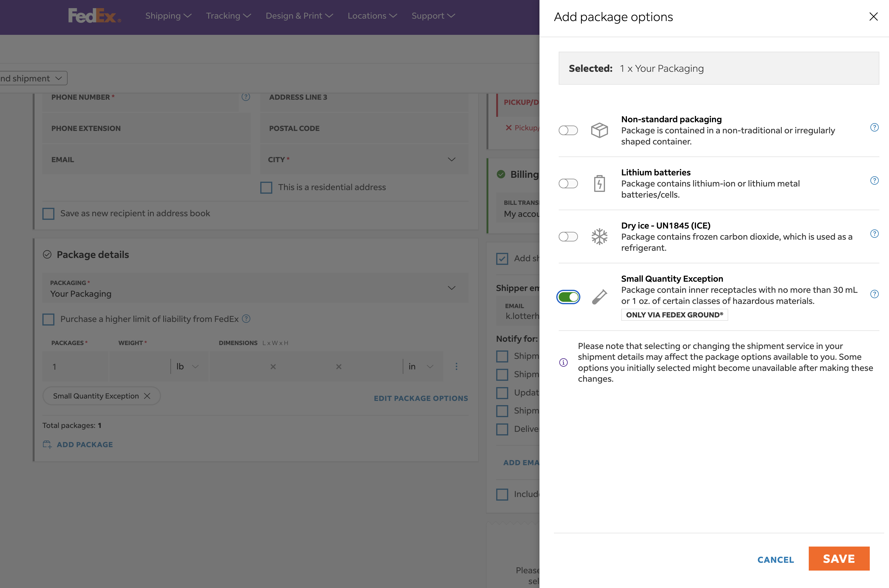Click the CANCEL button
Screen dimensions: 889x588
coord(776,559)
